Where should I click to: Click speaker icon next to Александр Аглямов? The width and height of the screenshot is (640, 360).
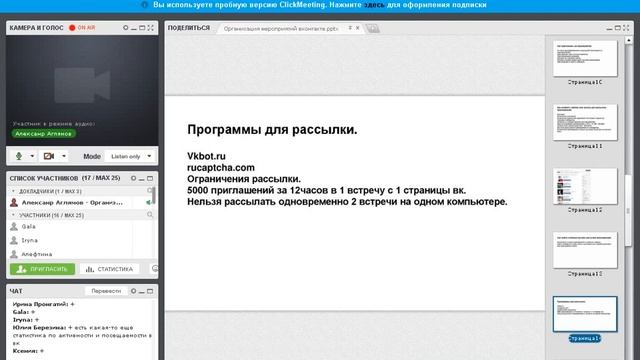coord(148,202)
